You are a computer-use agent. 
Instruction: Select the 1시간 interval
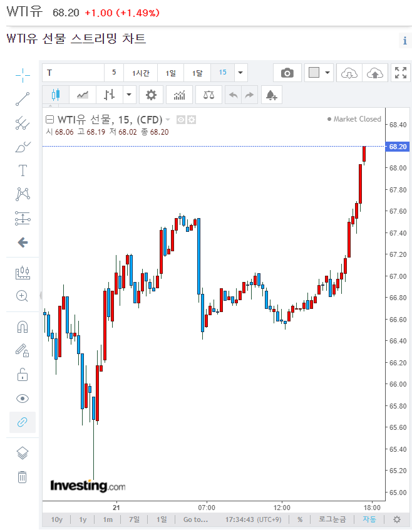[x=140, y=73]
